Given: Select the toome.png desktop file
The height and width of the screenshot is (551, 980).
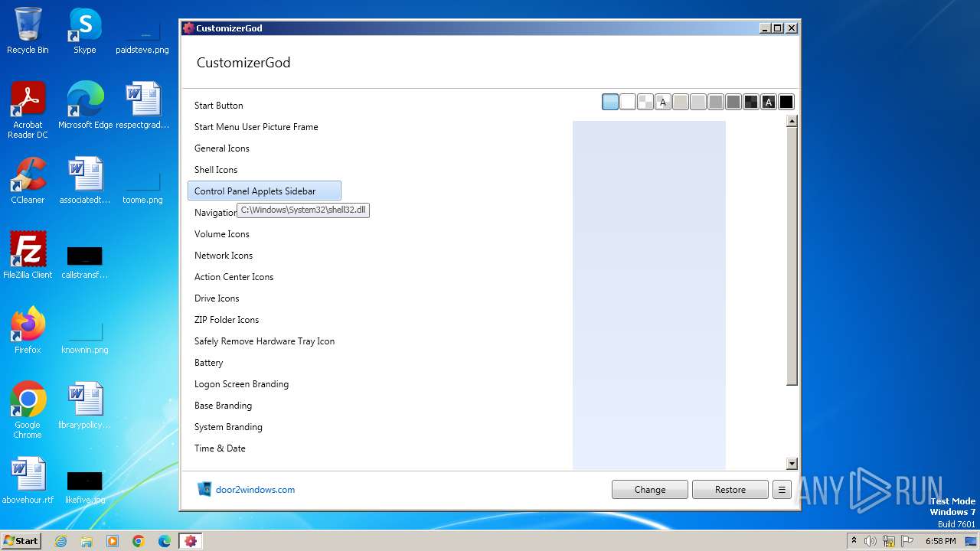Looking at the screenshot, I should (142, 186).
